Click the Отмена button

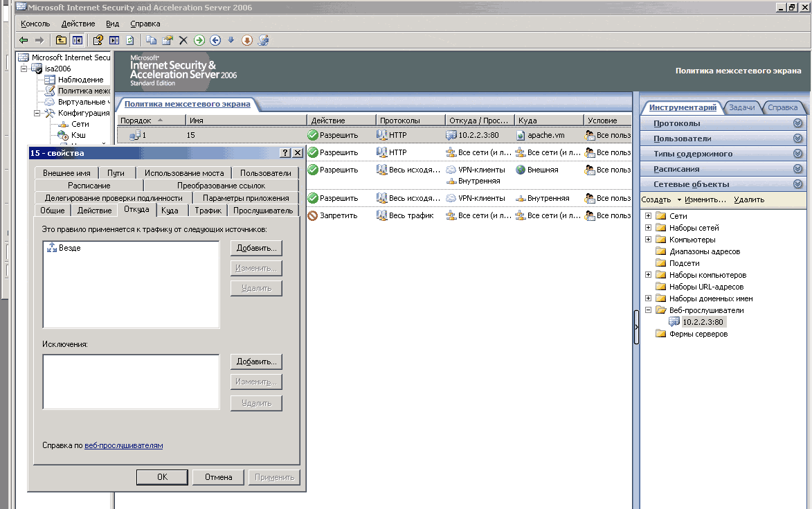[x=218, y=477]
